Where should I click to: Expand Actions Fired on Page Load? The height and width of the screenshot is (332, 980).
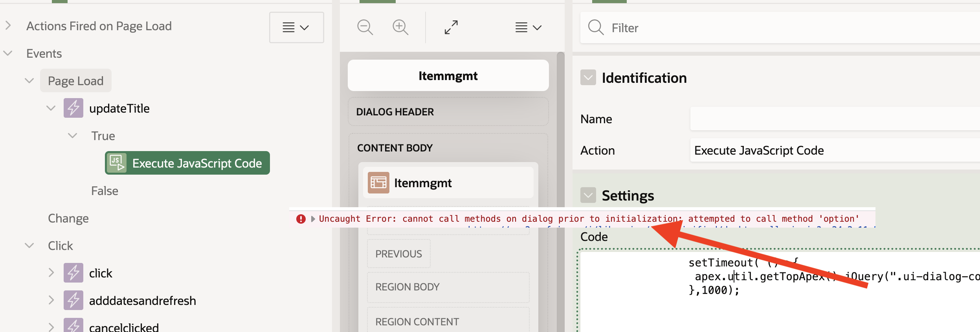(x=8, y=26)
